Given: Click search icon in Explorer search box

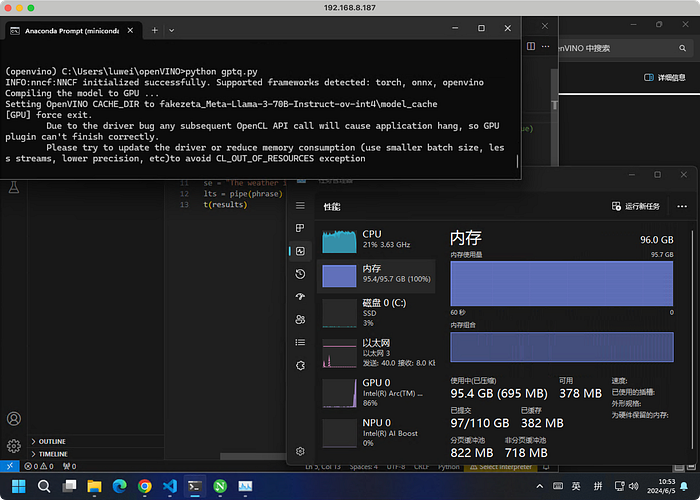Looking at the screenshot, I should [682, 48].
